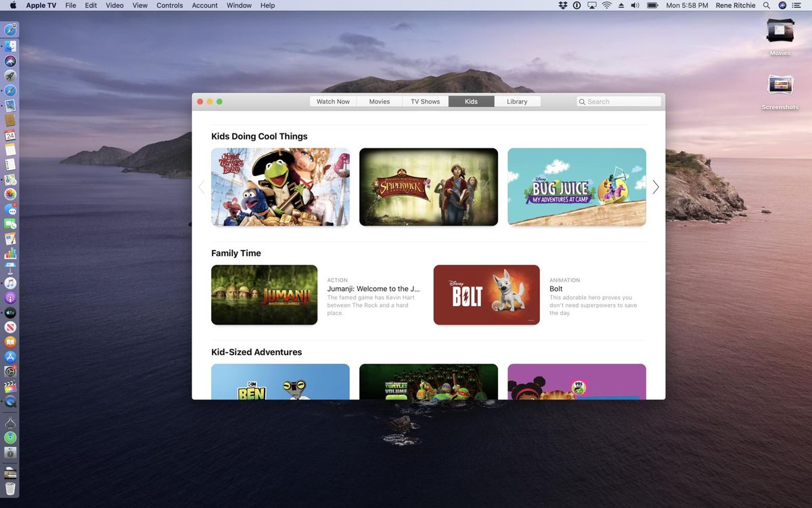This screenshot has height=508, width=812.
Task: Open Notification Center from the menu bar
Action: click(x=797, y=5)
